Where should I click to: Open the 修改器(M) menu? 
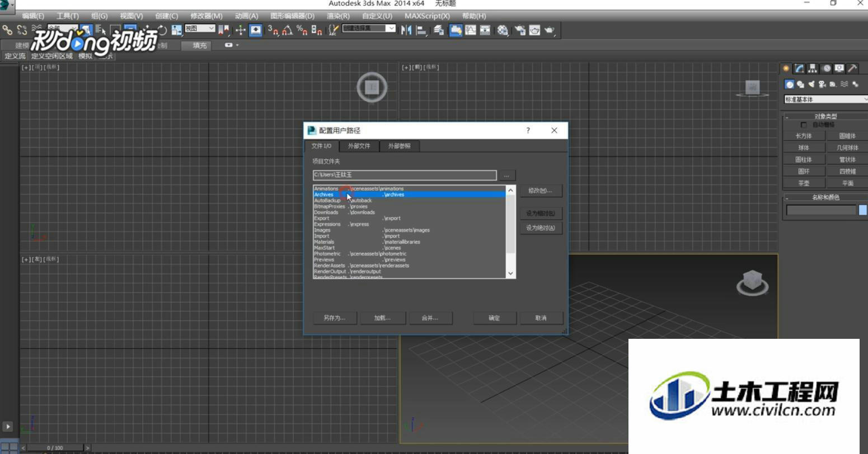[206, 16]
